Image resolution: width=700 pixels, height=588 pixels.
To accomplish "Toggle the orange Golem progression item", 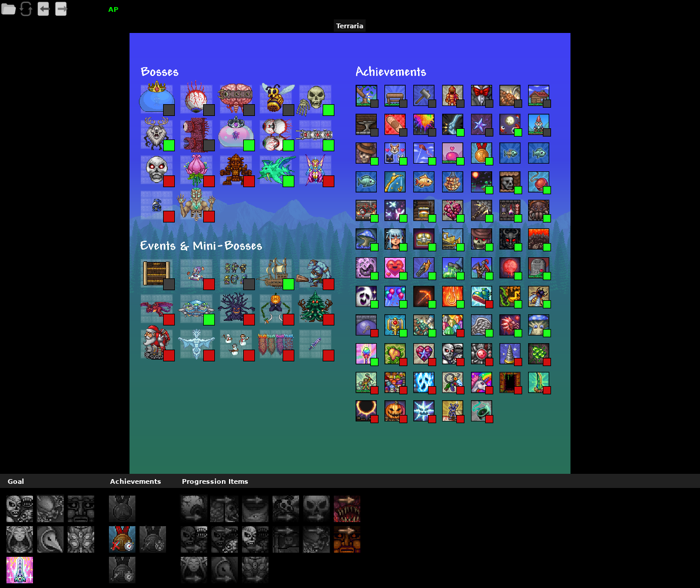I will tap(347, 539).
